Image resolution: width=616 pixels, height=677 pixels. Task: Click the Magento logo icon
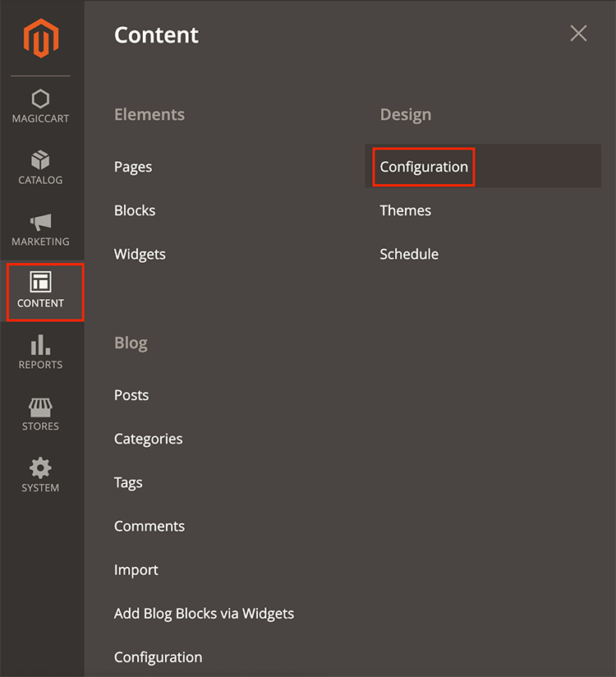[40, 39]
